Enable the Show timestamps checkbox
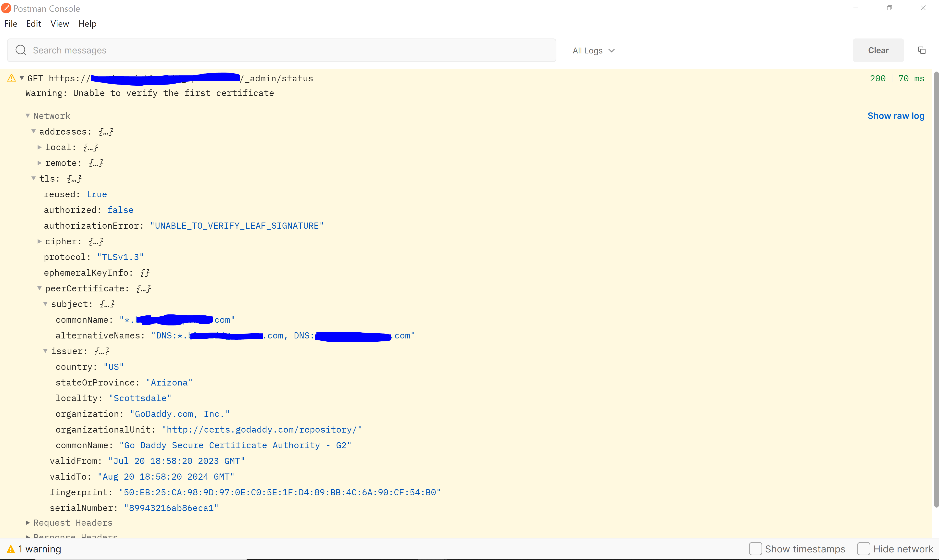The height and width of the screenshot is (560, 939). coord(755,549)
